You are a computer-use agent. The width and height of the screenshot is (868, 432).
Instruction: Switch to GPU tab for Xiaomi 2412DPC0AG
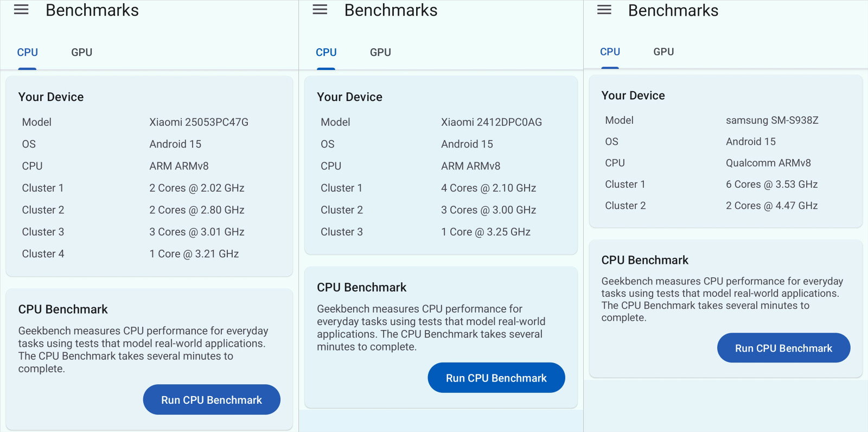380,53
